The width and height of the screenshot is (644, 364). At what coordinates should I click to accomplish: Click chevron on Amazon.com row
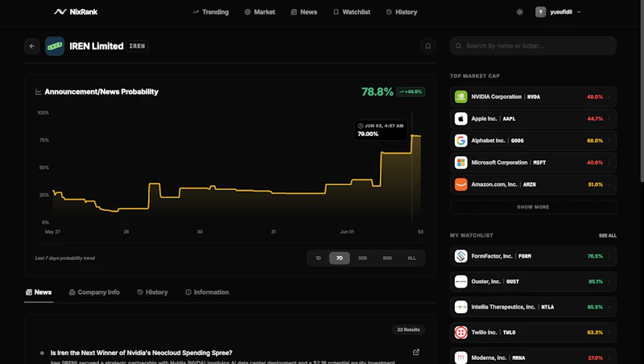pyautogui.click(x=609, y=184)
